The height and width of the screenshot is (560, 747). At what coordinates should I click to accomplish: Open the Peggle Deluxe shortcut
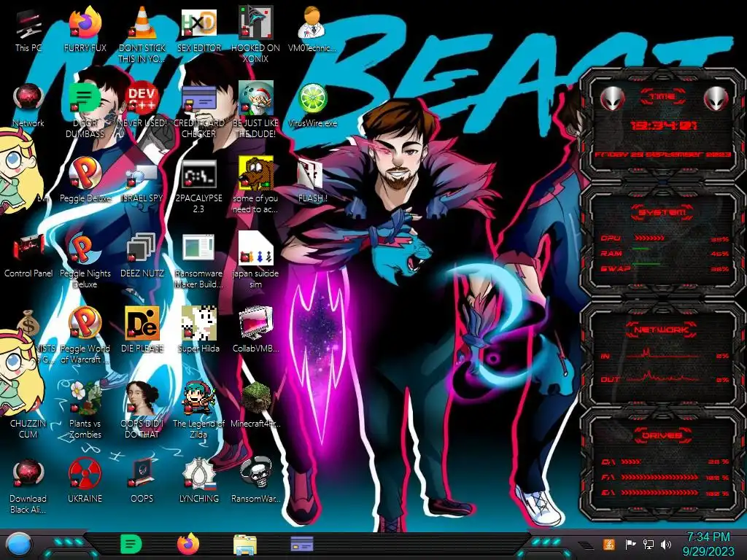(85, 181)
